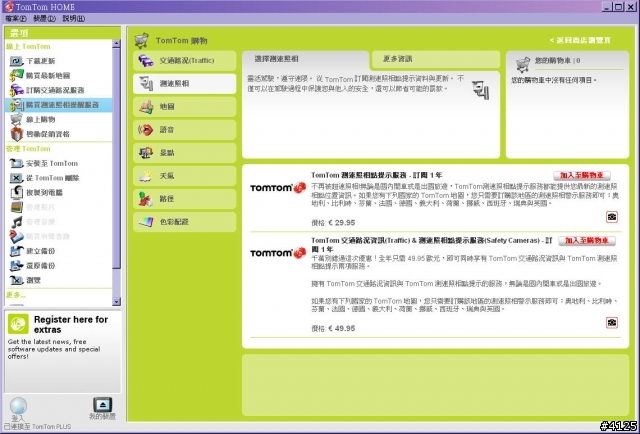Image resolution: width=640 pixels, height=434 pixels.
Task: Click the globe login icon at bottom left
Action: click(x=18, y=406)
